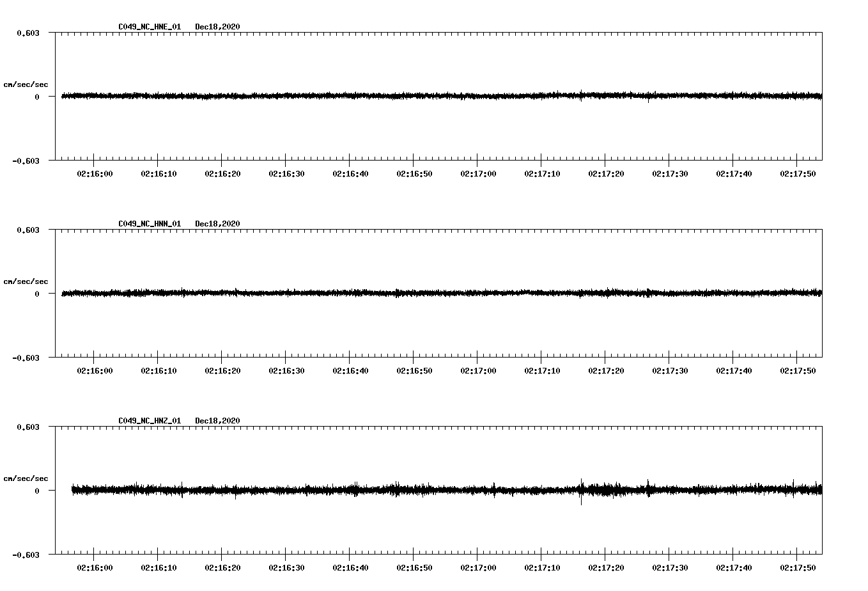Click the cm/sec/sec label on the middle plot

(x=26, y=281)
